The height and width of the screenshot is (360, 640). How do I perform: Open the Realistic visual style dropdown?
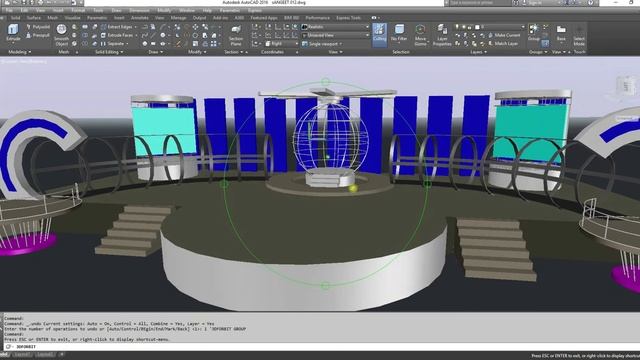(x=336, y=27)
